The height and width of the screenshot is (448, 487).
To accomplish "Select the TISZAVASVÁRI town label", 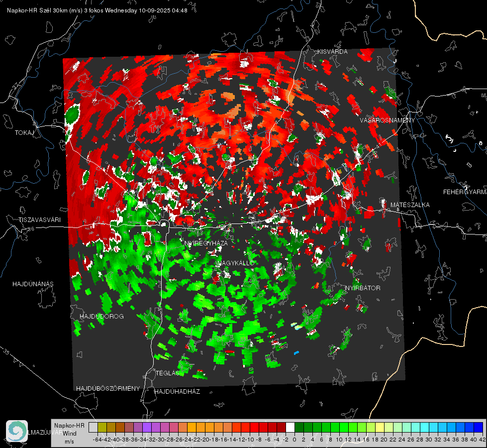I will (x=40, y=220).
